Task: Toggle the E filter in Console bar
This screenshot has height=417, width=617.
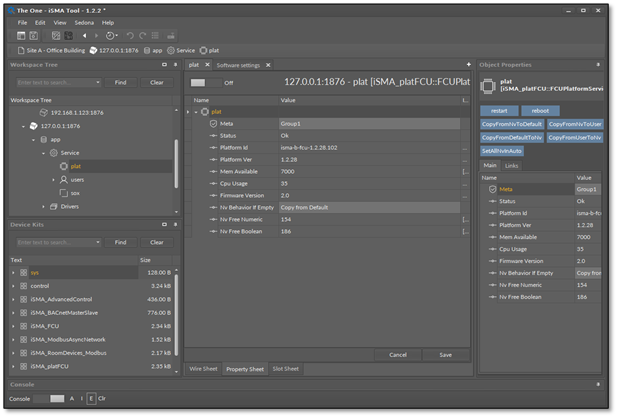Action: coord(91,398)
